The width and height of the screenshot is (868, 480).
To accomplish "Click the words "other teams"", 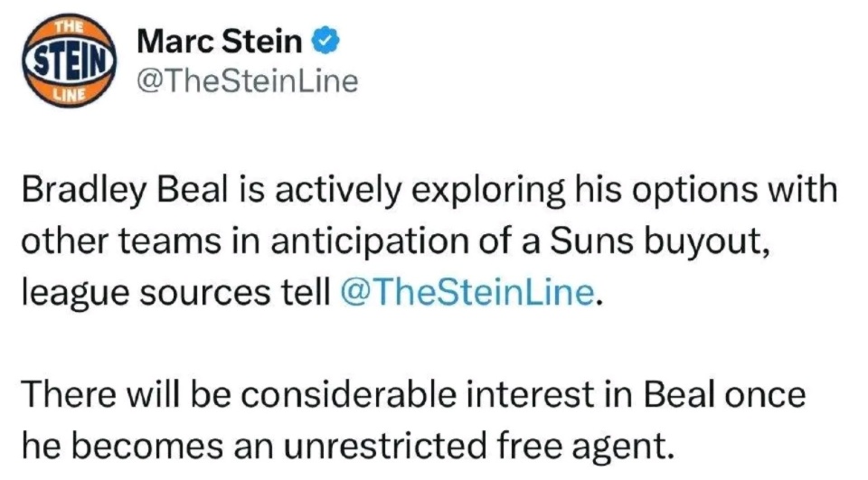I will coord(121,240).
